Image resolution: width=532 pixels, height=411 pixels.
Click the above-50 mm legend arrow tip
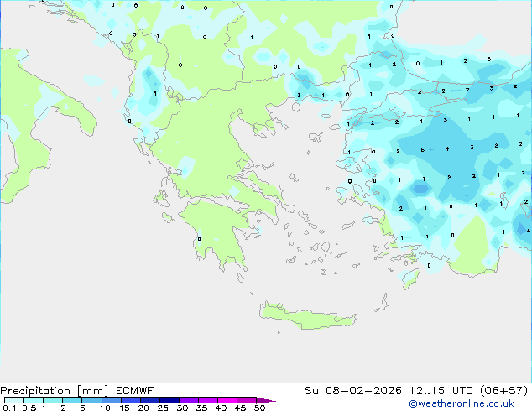tap(266, 400)
